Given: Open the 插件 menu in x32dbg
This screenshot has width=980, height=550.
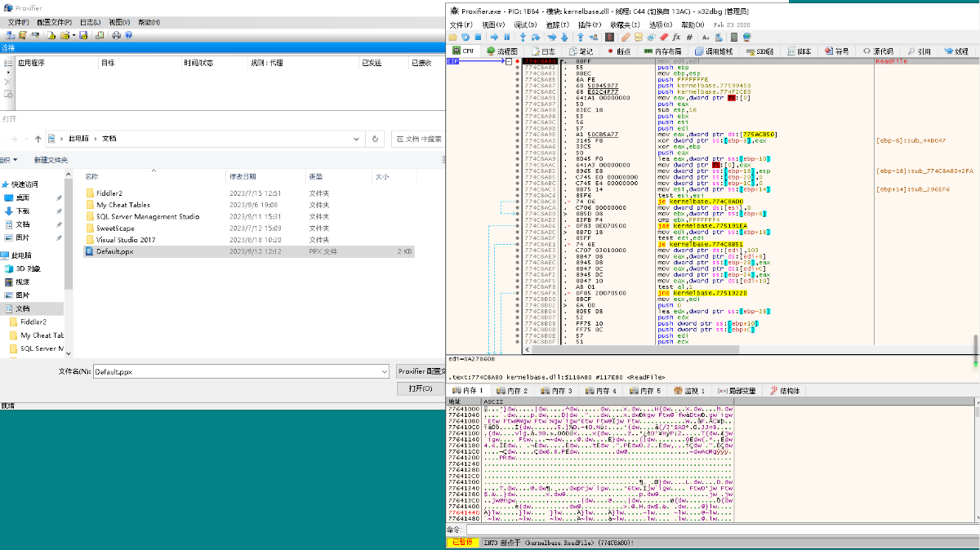Looking at the screenshot, I should coord(589,24).
